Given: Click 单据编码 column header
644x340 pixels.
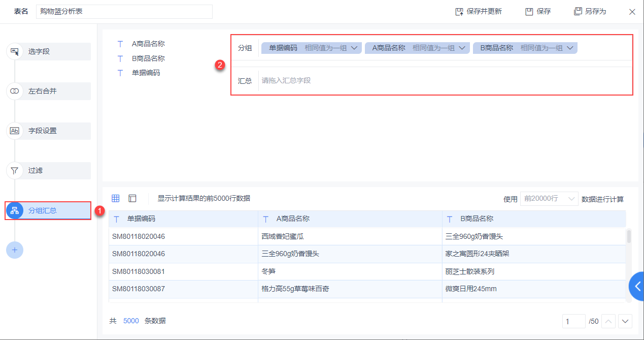Looking at the screenshot, I should (184, 219).
